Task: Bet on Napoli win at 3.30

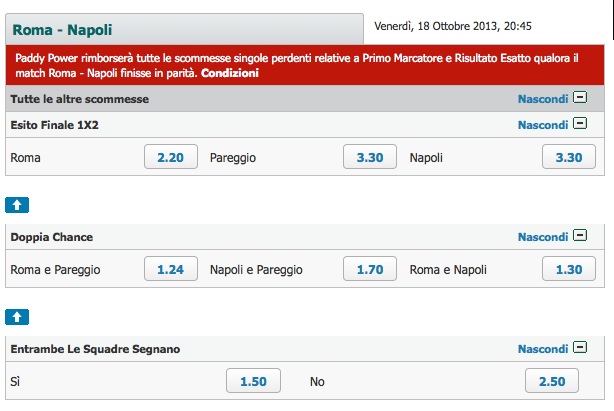Action: pyautogui.click(x=569, y=157)
